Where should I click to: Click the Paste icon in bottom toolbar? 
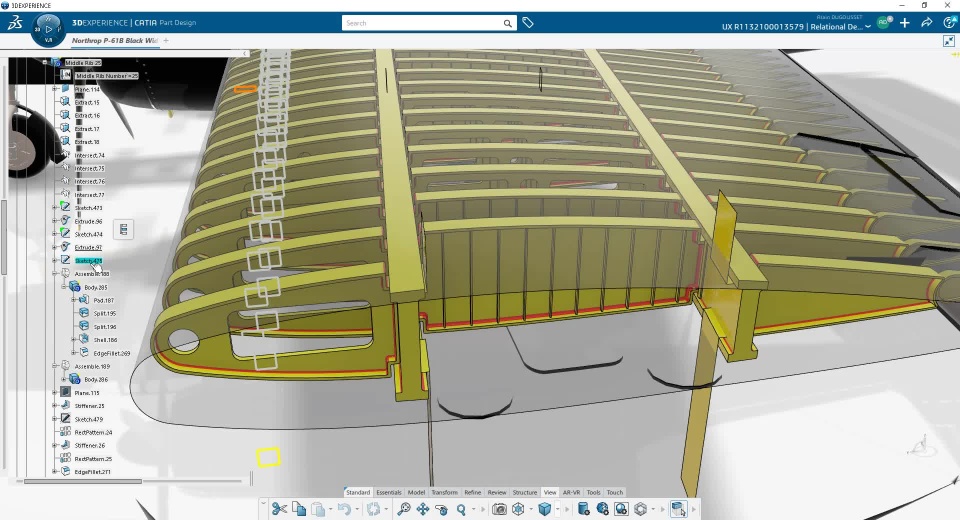point(318,509)
